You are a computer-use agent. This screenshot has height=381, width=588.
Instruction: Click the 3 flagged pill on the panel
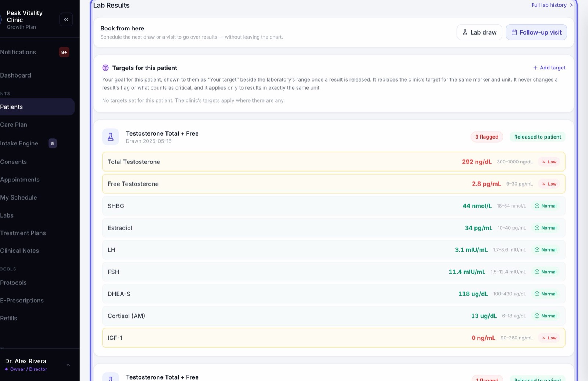pyautogui.click(x=487, y=137)
